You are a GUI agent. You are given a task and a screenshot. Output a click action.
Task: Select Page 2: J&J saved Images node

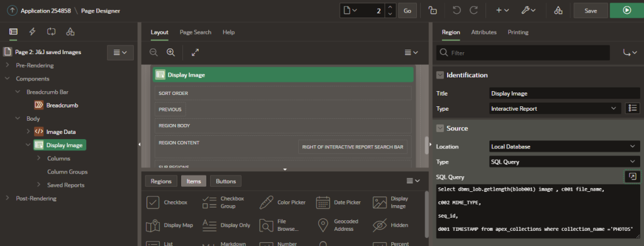48,52
